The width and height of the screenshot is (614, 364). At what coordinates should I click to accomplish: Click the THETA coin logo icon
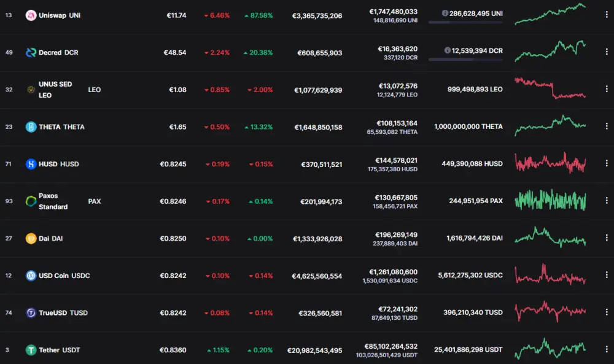coord(31,127)
